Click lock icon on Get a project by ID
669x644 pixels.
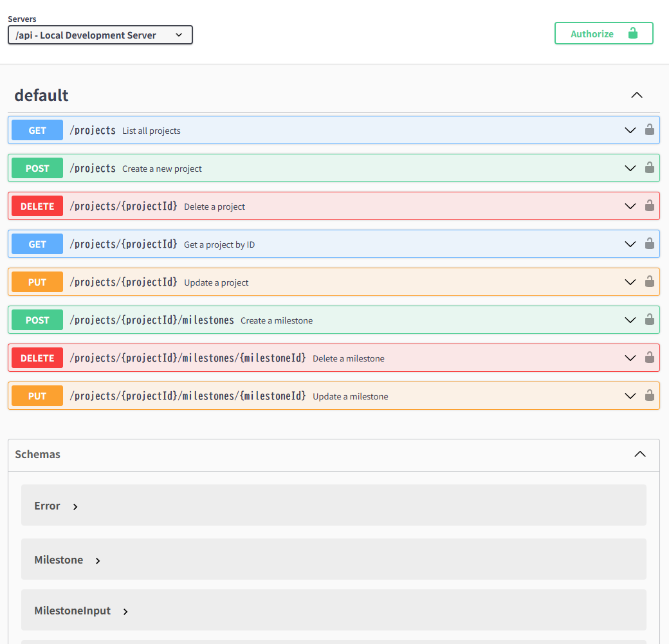(650, 244)
